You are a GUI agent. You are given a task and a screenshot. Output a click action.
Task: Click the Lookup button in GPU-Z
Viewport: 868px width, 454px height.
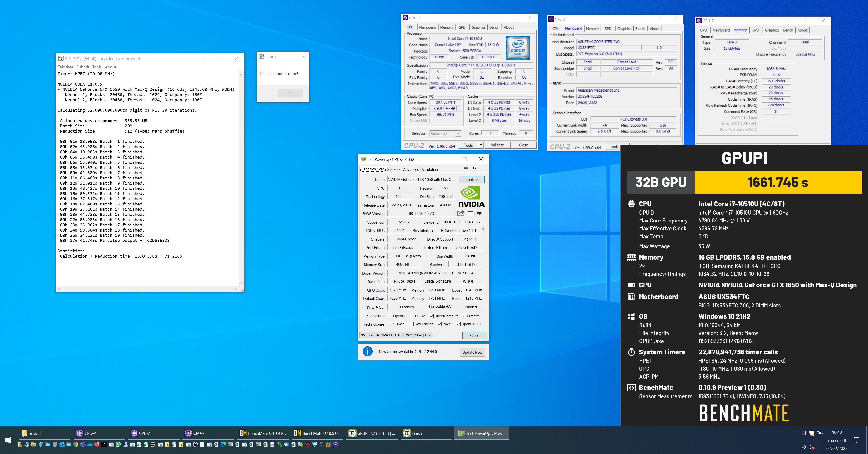click(x=471, y=179)
